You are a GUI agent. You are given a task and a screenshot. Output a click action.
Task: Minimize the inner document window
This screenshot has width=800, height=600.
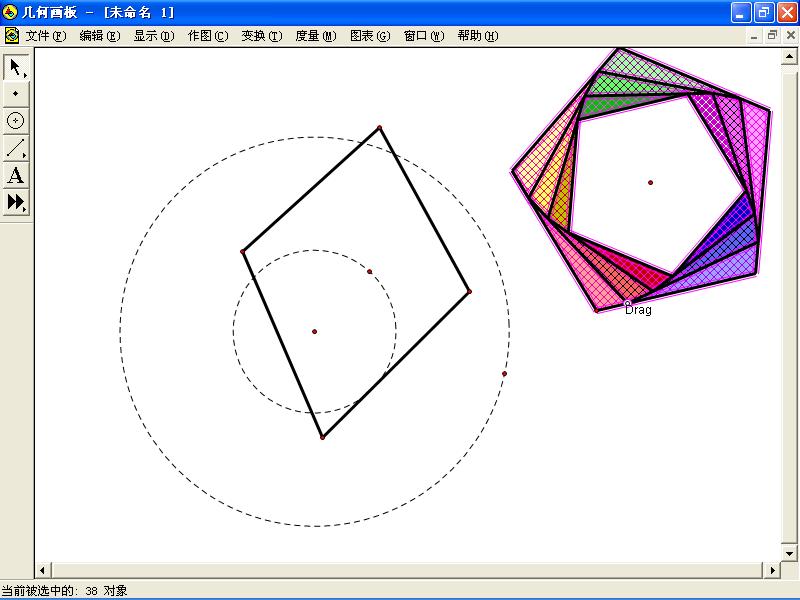754,36
